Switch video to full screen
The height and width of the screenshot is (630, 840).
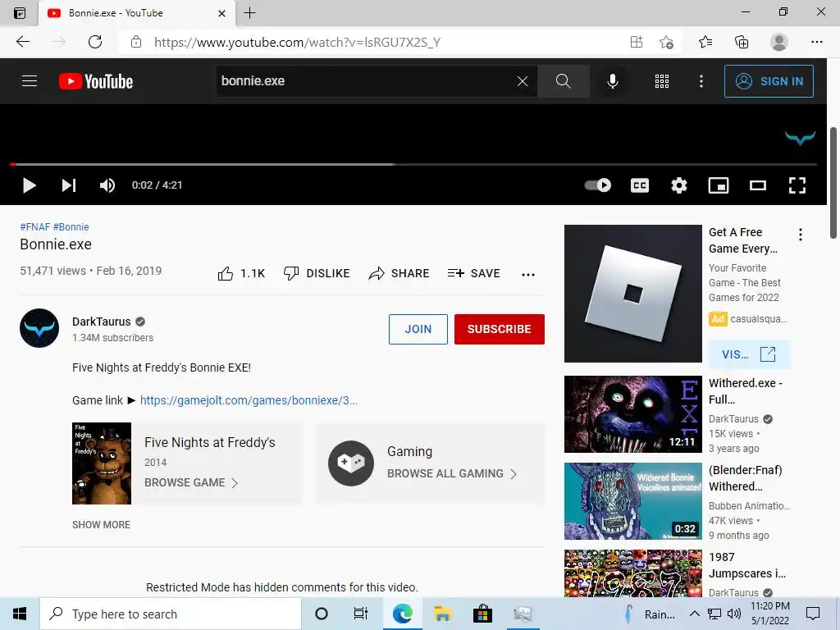coord(797,185)
